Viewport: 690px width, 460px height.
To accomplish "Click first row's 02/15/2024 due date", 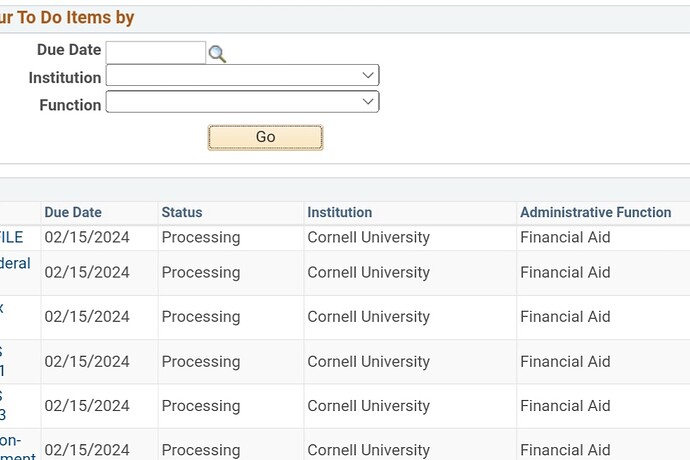I will pos(87,237).
